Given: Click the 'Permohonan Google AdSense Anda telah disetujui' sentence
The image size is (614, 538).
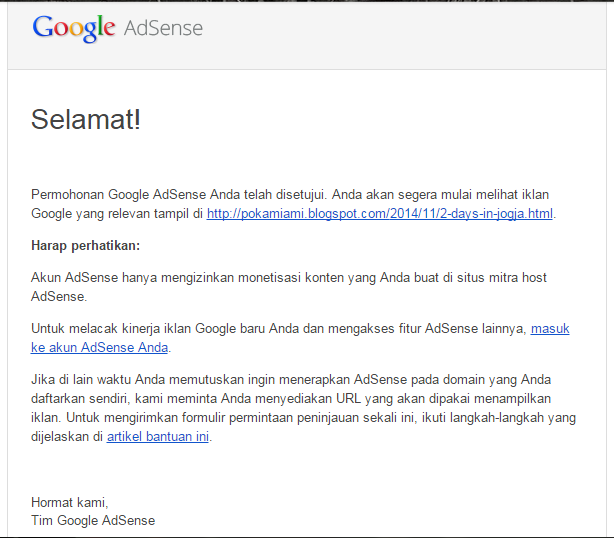Looking at the screenshot, I should [x=179, y=195].
